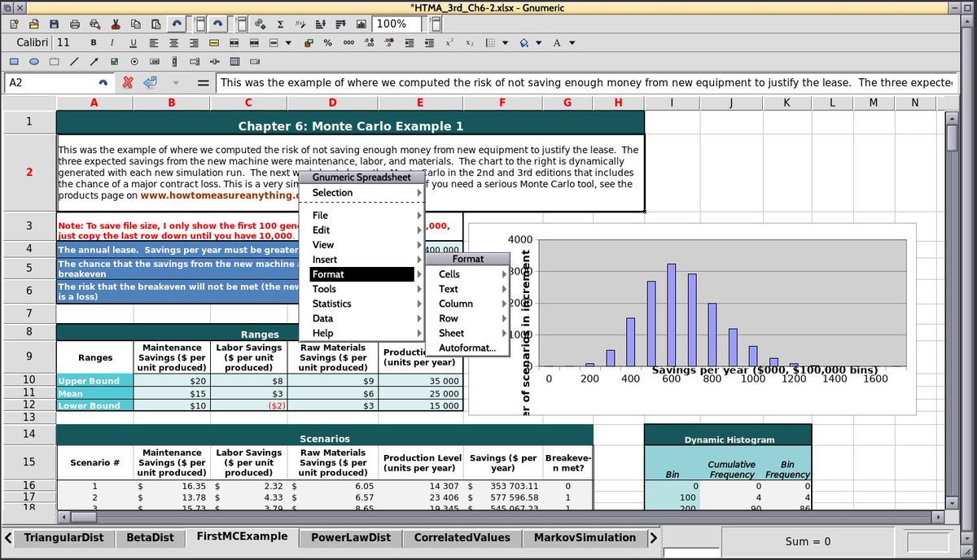Insert a hyperlink

click(260, 24)
